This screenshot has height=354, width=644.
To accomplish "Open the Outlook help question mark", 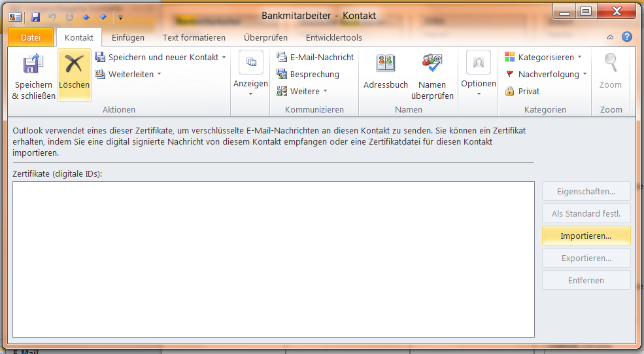I will coord(627,37).
